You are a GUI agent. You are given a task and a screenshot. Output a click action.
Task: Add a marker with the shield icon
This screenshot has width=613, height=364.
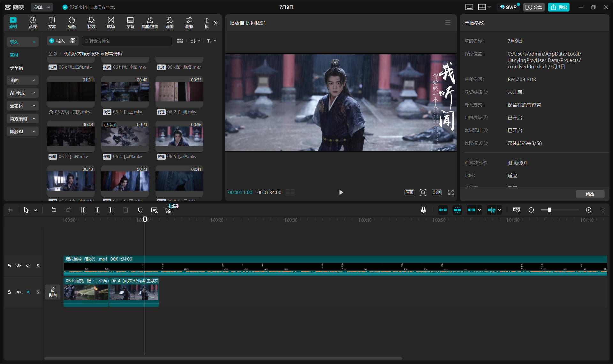140,210
